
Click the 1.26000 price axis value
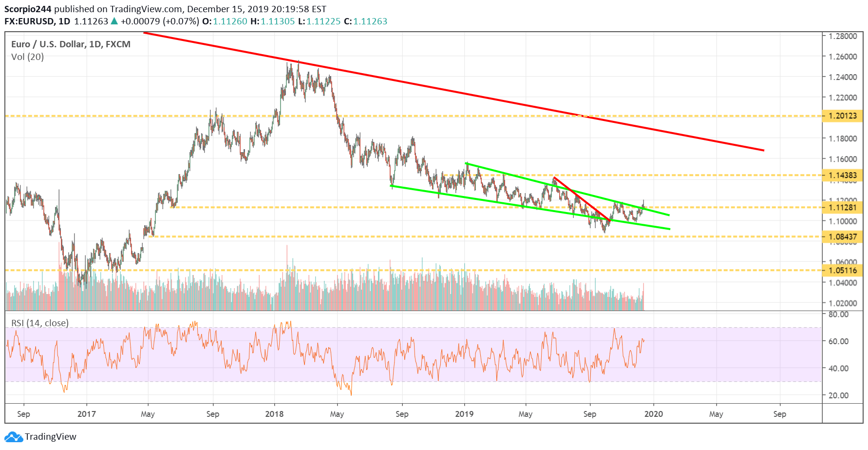pos(843,57)
